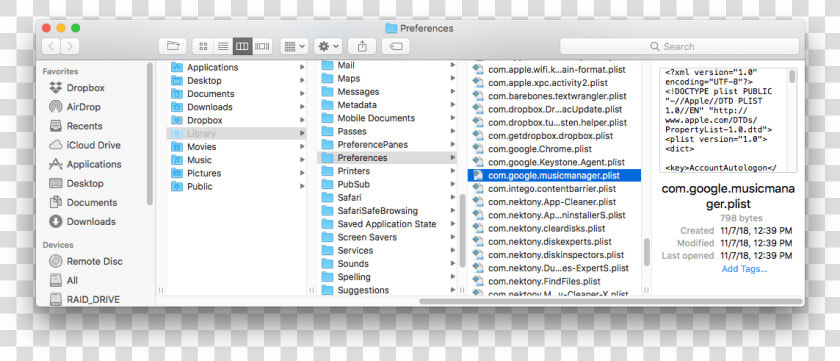Screen dimensions: 840x361
Task: Open the Metadata folder
Action: (x=387, y=105)
